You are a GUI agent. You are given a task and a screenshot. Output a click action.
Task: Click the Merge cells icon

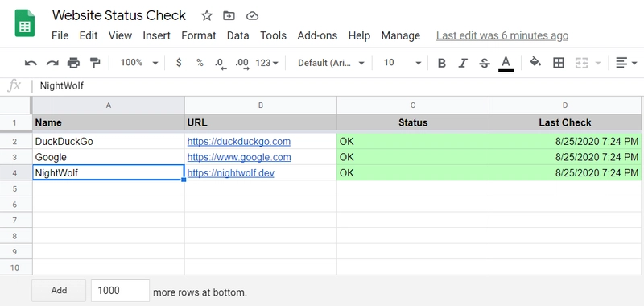[x=581, y=63]
